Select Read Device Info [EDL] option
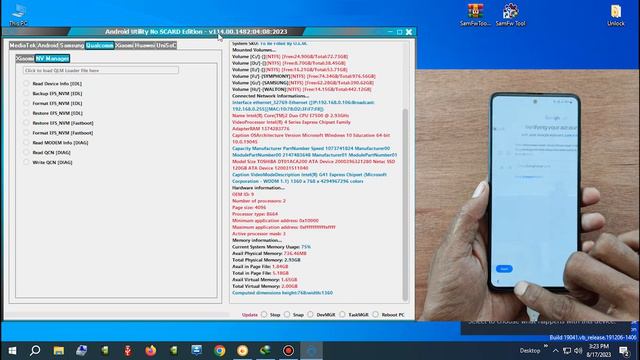Viewport: 640px width, 360px height. [x=53, y=84]
